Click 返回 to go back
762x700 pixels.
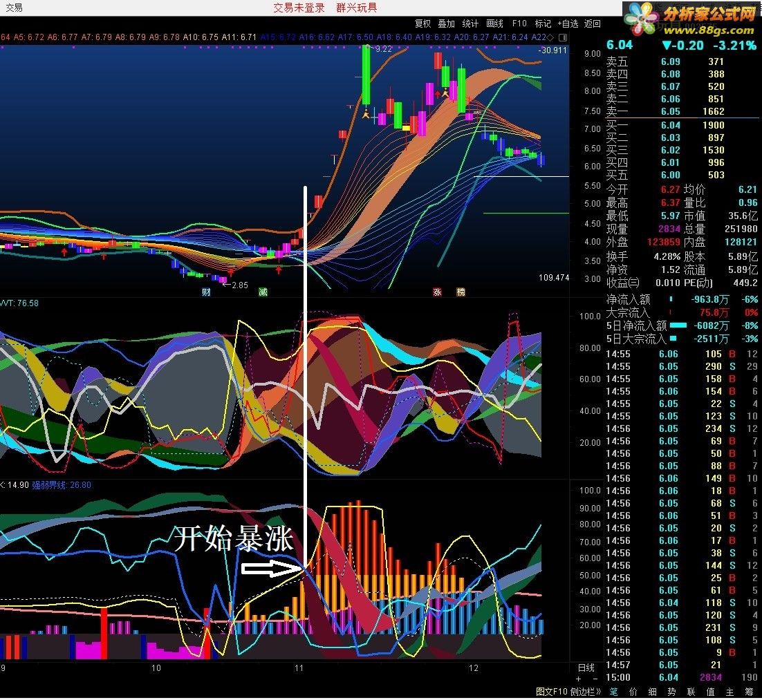[592, 23]
